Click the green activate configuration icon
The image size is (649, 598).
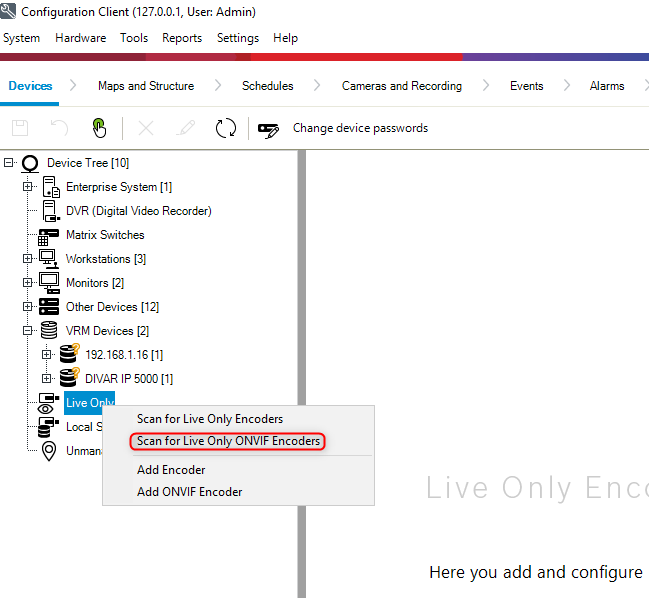click(x=98, y=128)
